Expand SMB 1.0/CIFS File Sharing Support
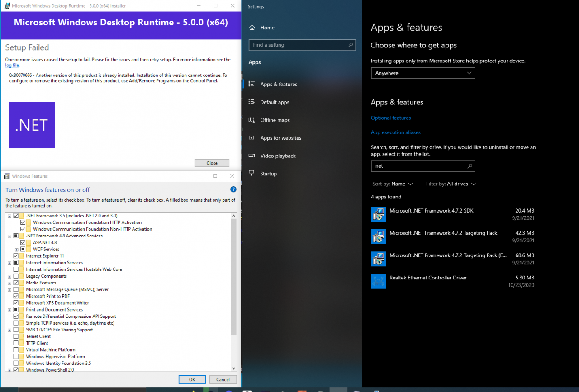Viewport: 579px width, 392px height. tap(9, 330)
